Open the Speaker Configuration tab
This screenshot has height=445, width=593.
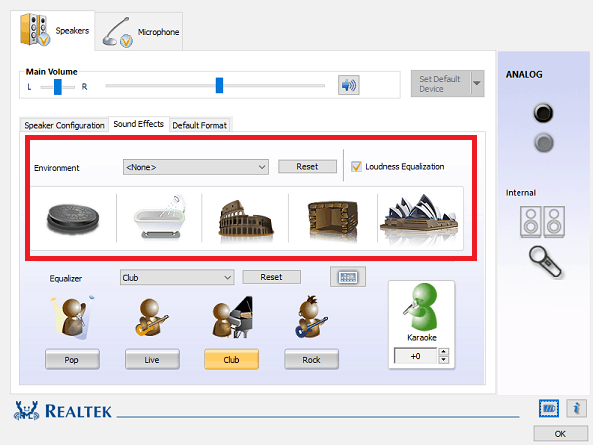click(64, 125)
